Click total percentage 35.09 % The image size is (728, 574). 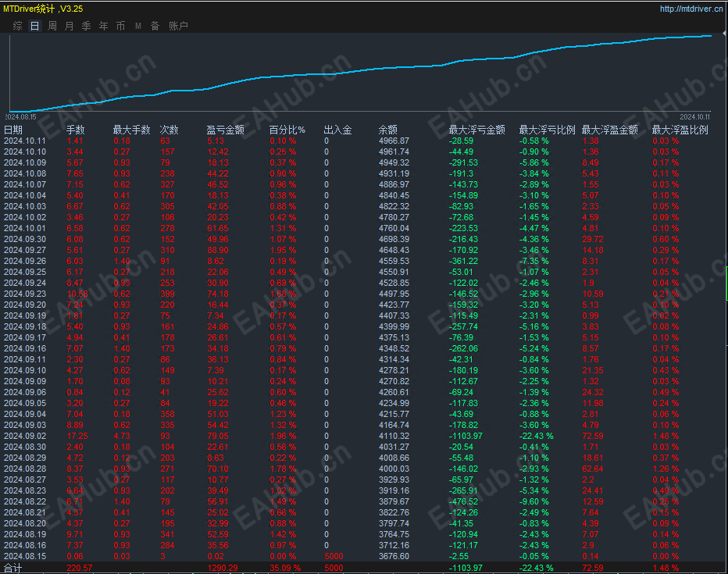(285, 568)
